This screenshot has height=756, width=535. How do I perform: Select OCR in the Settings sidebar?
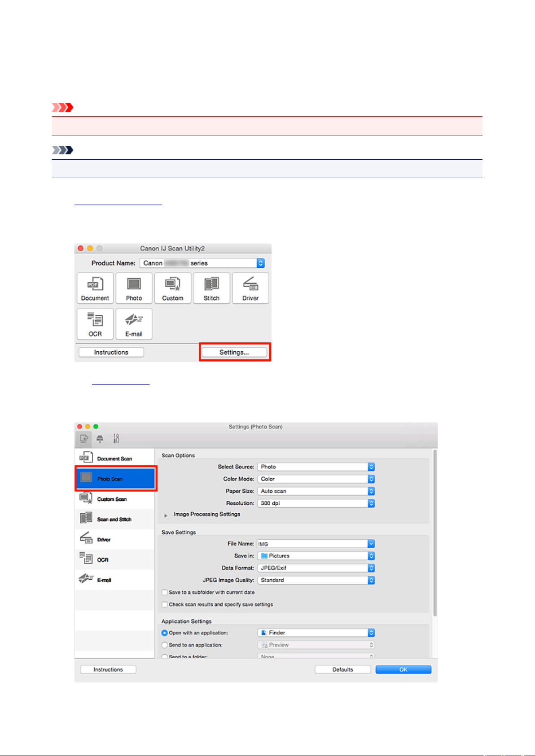click(x=115, y=559)
